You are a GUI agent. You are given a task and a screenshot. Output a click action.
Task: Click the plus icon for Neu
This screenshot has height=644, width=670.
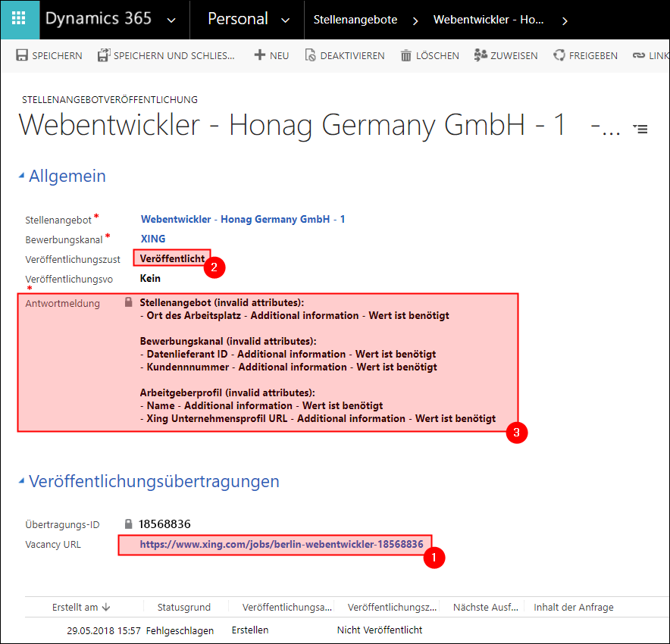(259, 55)
